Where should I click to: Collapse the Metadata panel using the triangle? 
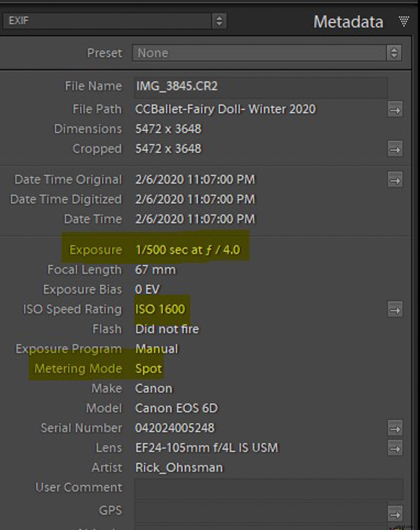pyautogui.click(x=404, y=21)
